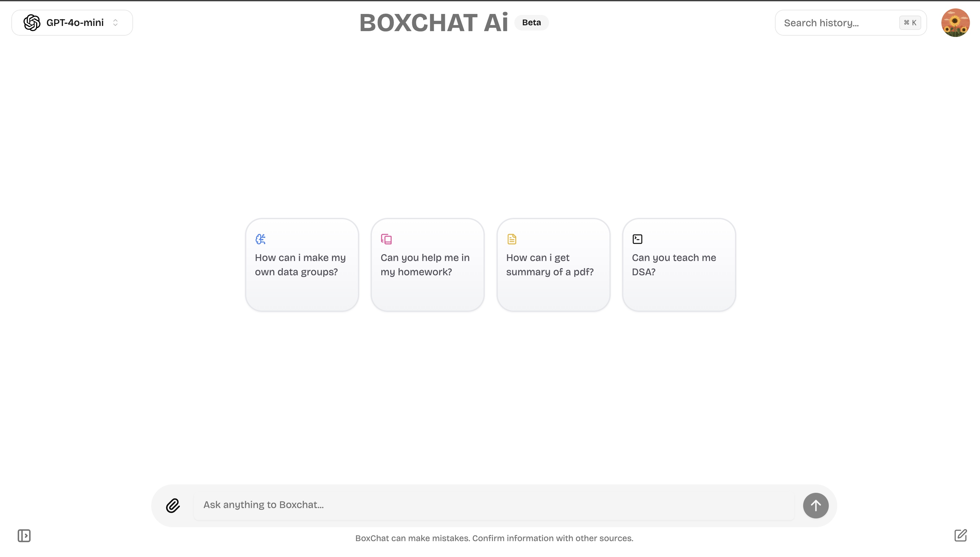Click the paperclip attachment icon
This screenshot has width=980, height=557.
click(x=173, y=505)
